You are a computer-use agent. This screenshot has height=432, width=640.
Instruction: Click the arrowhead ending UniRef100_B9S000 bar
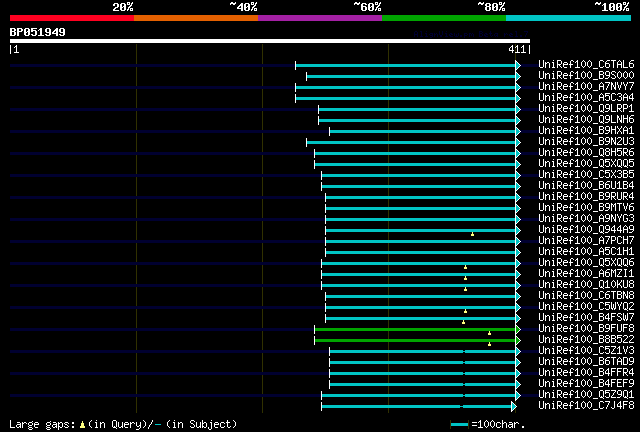point(518,76)
